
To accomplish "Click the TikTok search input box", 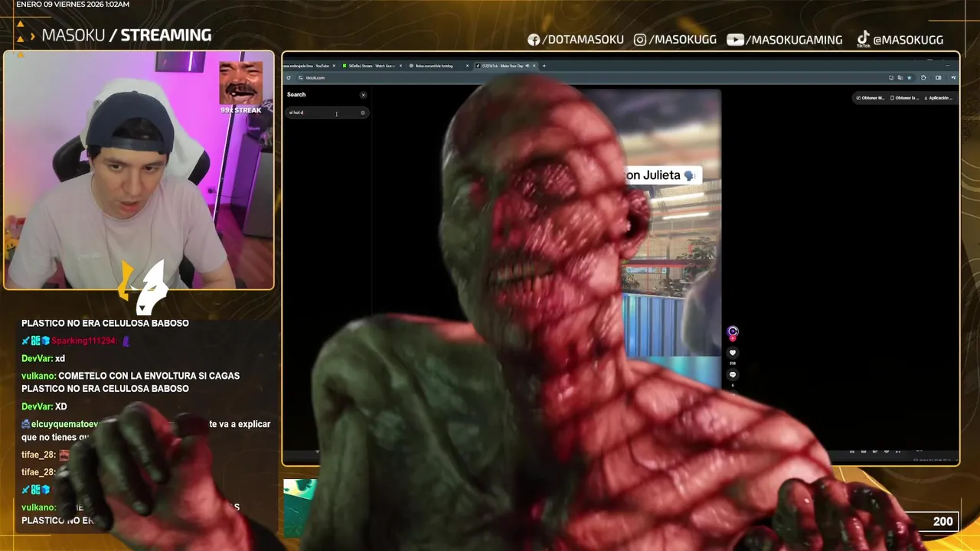I will click(x=328, y=112).
